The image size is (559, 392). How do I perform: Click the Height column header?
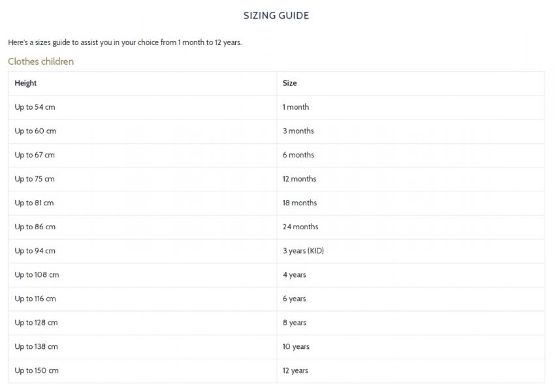coord(25,83)
